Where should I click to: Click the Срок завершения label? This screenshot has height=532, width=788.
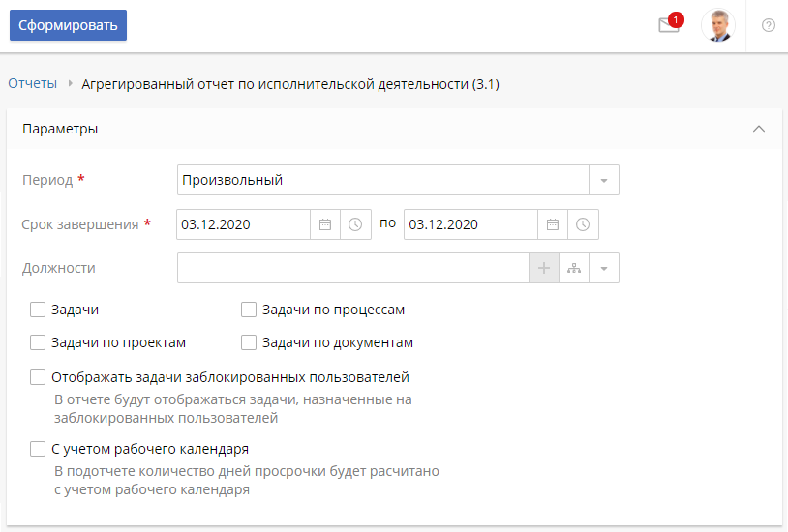pyautogui.click(x=80, y=224)
